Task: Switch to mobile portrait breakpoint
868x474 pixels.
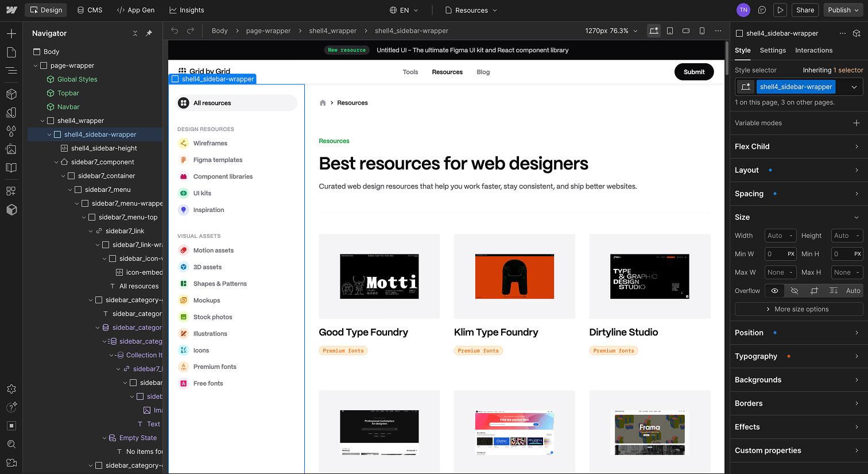Action: 702,30
